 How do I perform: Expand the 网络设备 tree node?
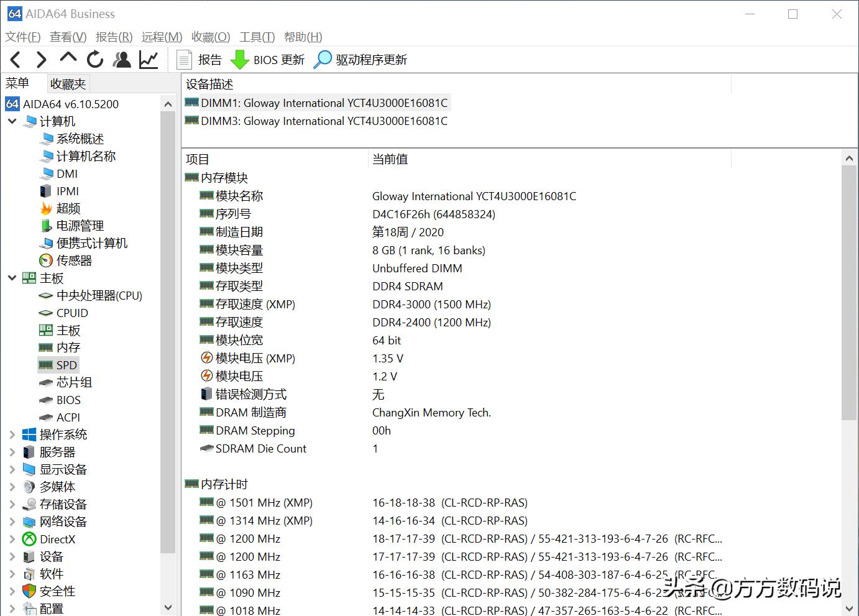pyautogui.click(x=12, y=522)
